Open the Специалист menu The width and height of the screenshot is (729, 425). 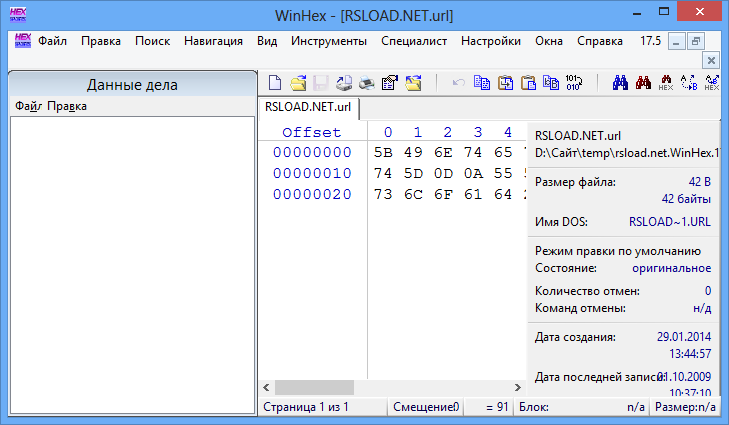[414, 41]
